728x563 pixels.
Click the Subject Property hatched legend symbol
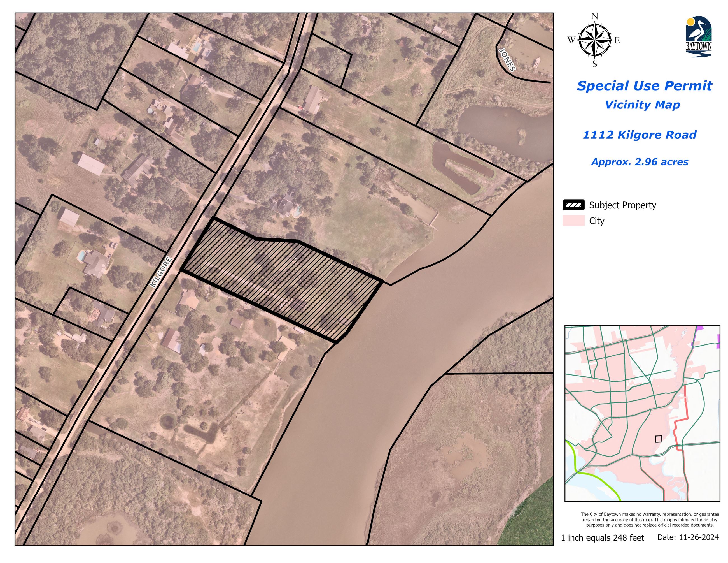pyautogui.click(x=574, y=205)
